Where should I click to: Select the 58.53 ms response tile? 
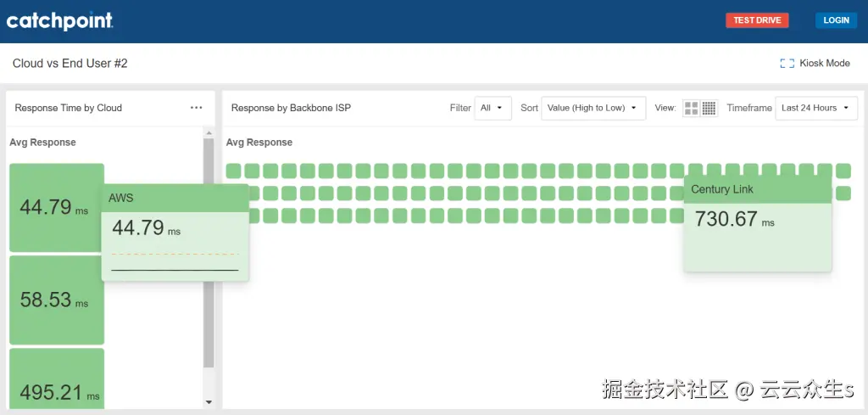[57, 300]
